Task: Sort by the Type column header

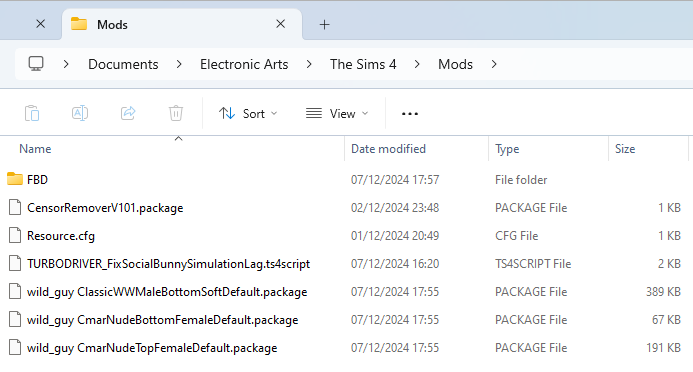Action: pyautogui.click(x=507, y=149)
